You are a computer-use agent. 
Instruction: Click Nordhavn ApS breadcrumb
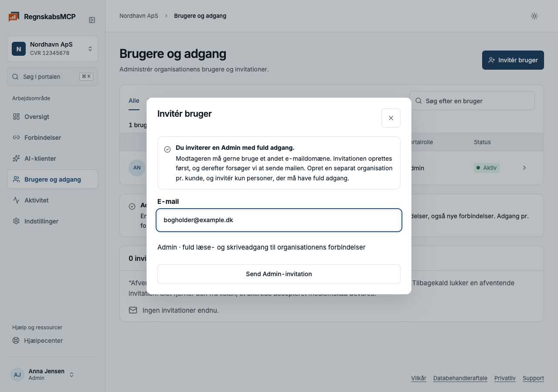[139, 16]
